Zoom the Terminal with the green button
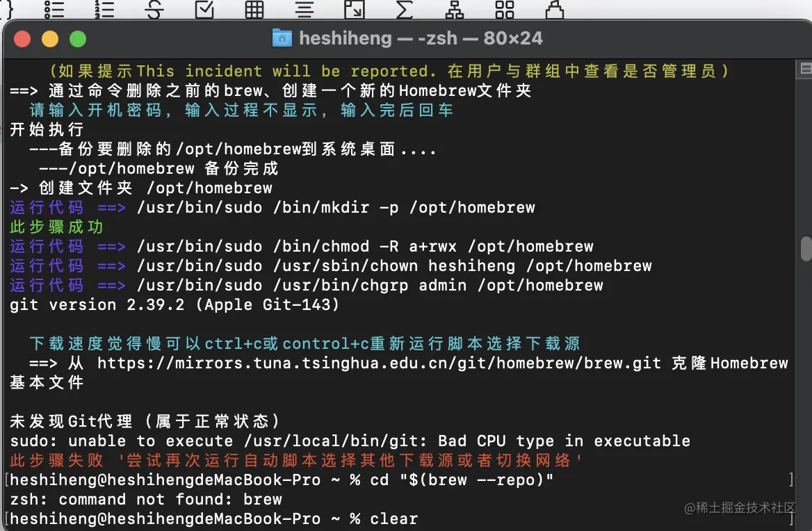Screen dimensions: 812x531 point(78,39)
